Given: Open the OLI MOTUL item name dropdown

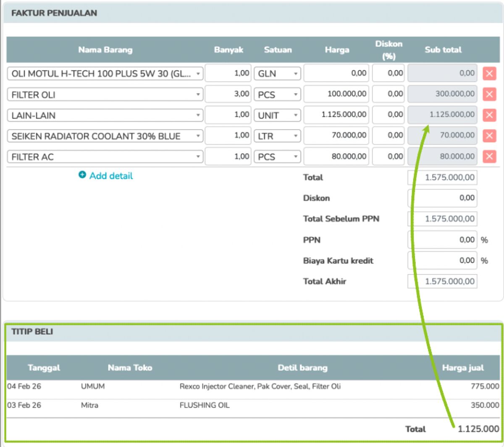Looking at the screenshot, I should tap(105, 73).
